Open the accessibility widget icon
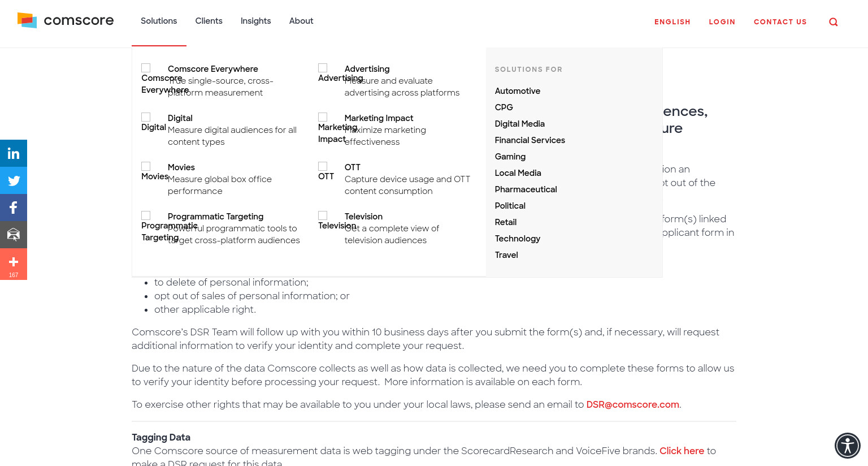 848,446
